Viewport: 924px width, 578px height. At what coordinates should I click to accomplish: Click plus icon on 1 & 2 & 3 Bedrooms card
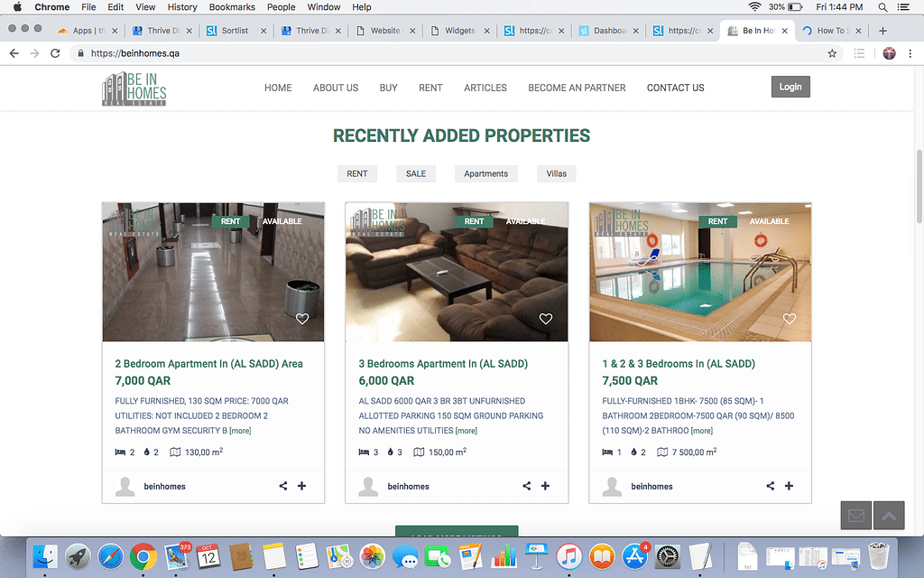coord(789,486)
